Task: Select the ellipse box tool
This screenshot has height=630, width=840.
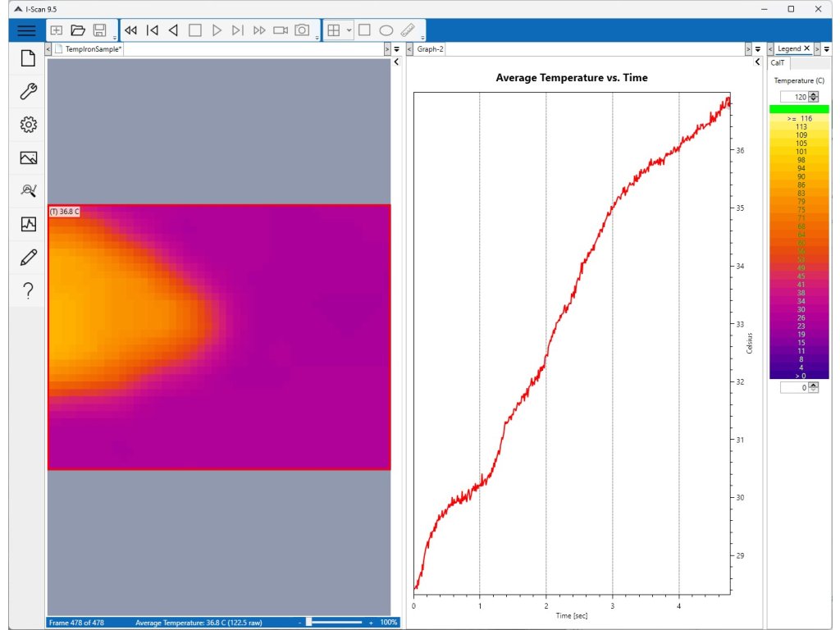Action: point(386,30)
